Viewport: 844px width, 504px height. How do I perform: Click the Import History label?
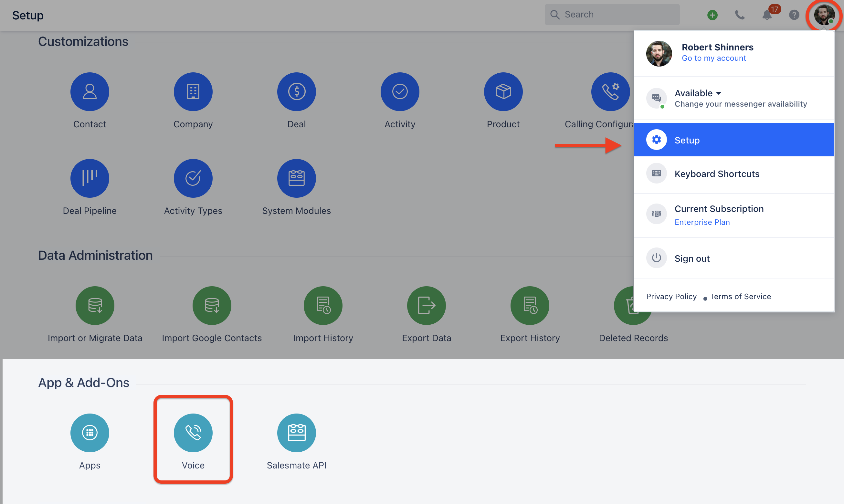click(x=323, y=338)
